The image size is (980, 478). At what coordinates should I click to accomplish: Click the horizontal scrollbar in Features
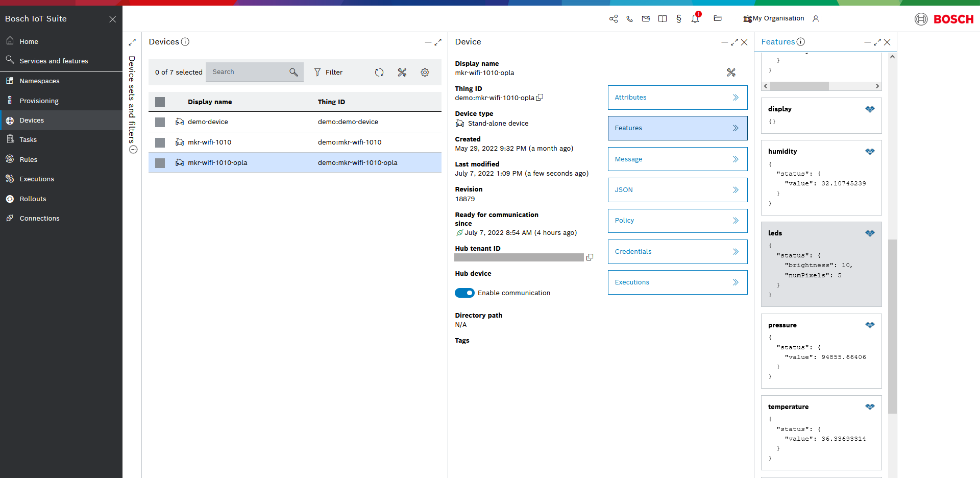[800, 86]
